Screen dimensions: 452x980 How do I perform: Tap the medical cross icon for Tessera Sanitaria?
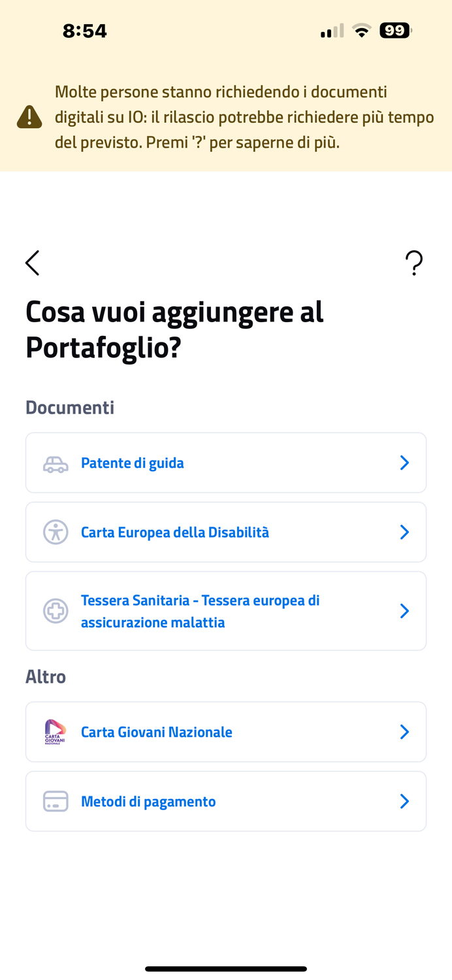click(56, 611)
